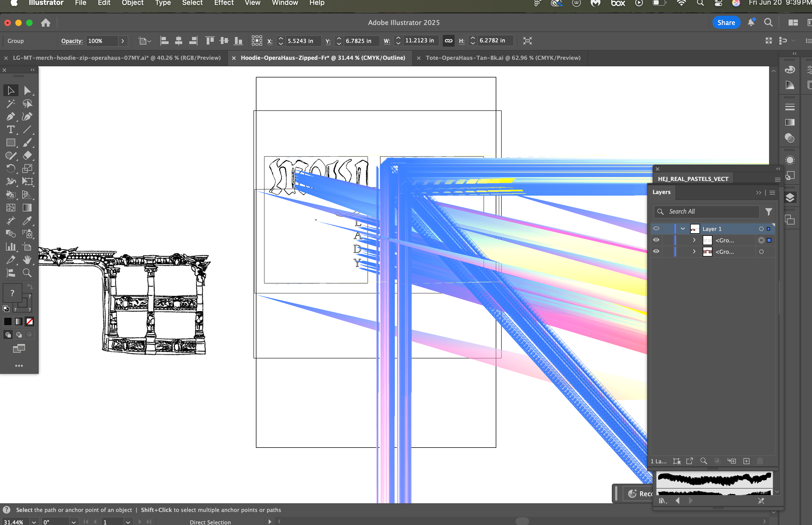
Task: Hide the first <Gro... sublayer
Action: (656, 240)
